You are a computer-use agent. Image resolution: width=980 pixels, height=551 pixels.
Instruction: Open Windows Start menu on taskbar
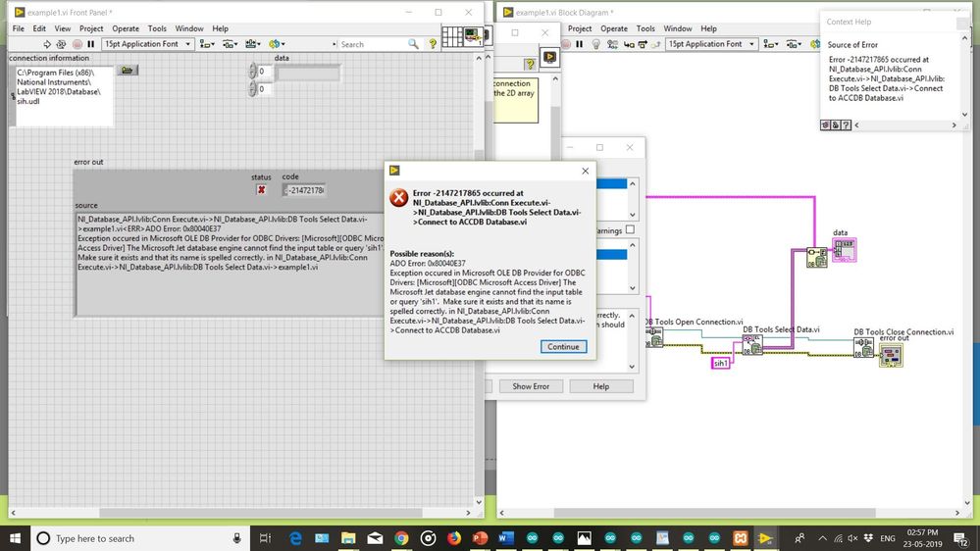(16, 538)
